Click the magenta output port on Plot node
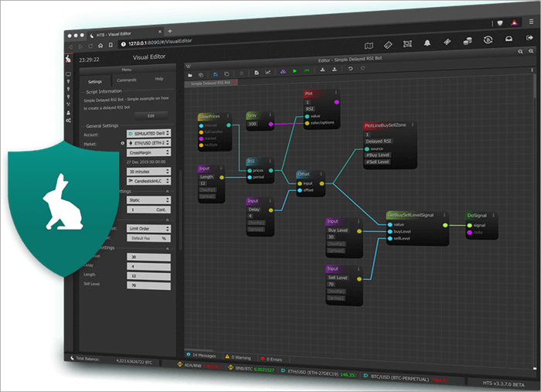This screenshot has width=541, height=392. pos(336,102)
